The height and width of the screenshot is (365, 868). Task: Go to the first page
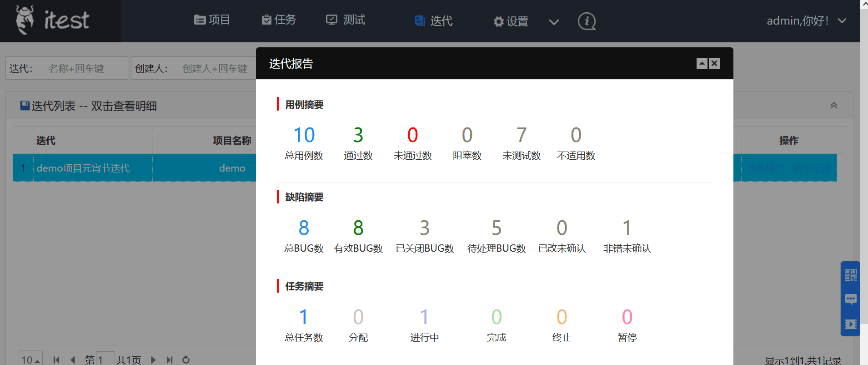pyautogui.click(x=56, y=360)
